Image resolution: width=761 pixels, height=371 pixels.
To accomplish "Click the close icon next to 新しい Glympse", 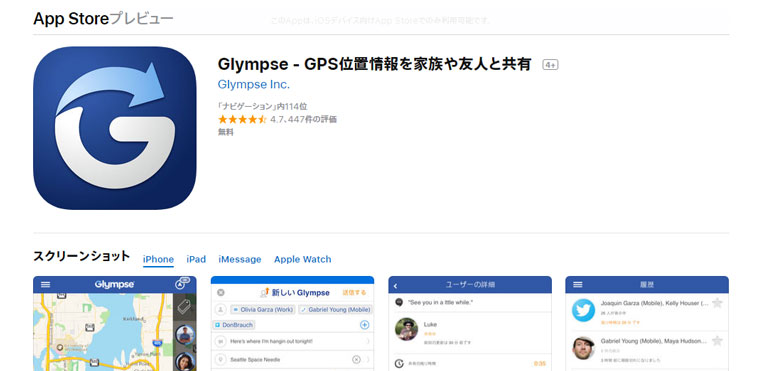I will 221,293.
